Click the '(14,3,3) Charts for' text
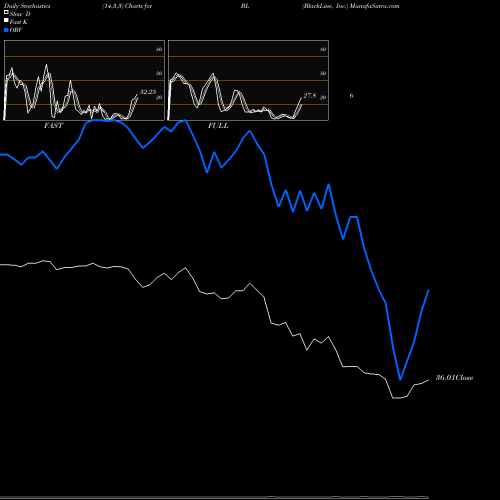Viewport: 500px width, 500px height. 127,6
